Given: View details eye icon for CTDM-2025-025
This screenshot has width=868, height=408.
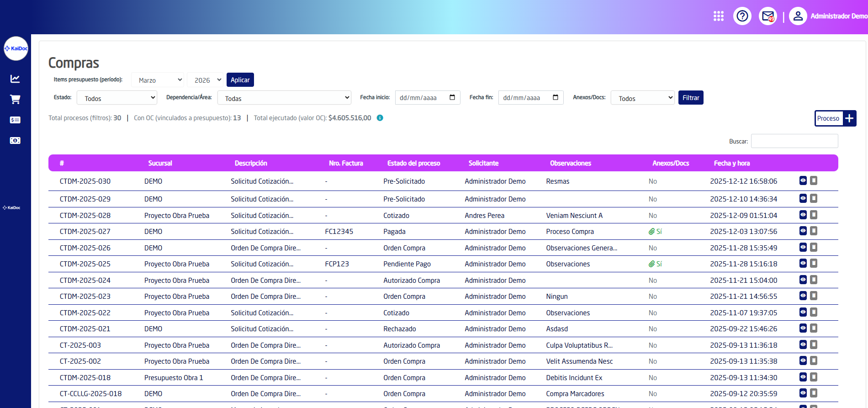Looking at the screenshot, I should 803,263.
